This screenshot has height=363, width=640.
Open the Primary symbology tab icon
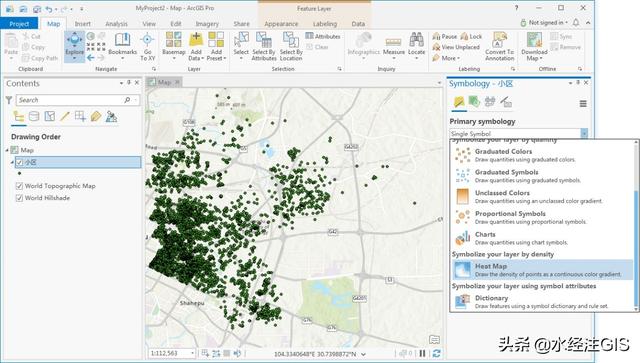click(459, 102)
